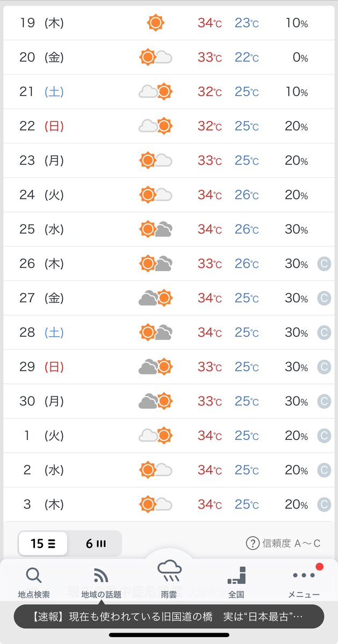This screenshot has height=644, width=338.
Task: Select the forecast row for 28 (土)
Action: tap(169, 332)
